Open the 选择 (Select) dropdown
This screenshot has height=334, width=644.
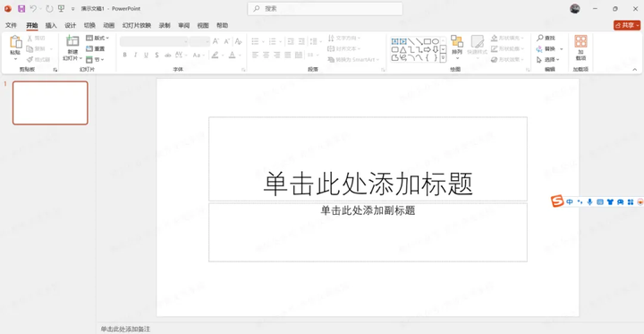click(548, 60)
